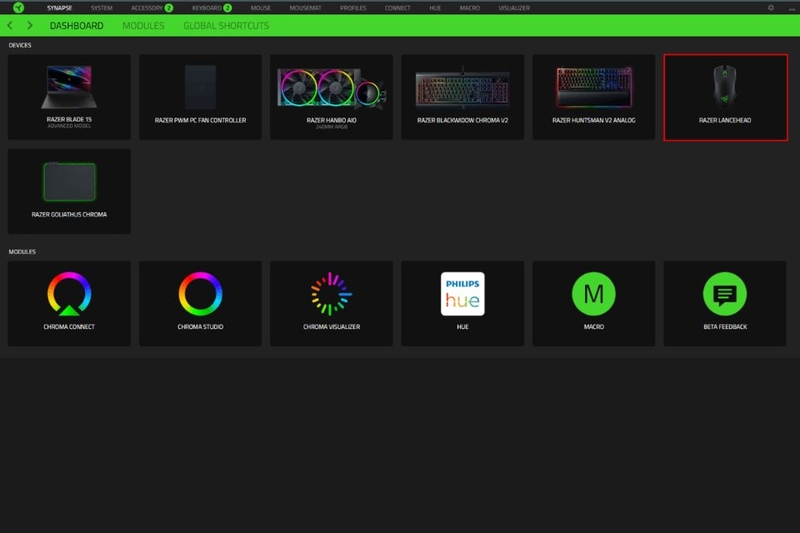This screenshot has height=533, width=800.
Task: Select the Global Shortcuts sub-tab
Action: point(226,26)
